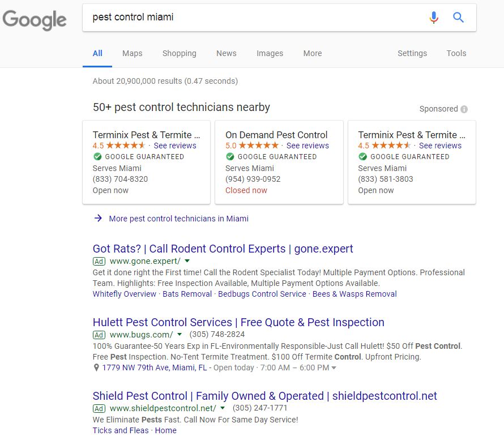Image resolution: width=504 pixels, height=440 pixels.
Task: Click the Ad badge next to www.gone.expert
Action: pyautogui.click(x=99, y=262)
